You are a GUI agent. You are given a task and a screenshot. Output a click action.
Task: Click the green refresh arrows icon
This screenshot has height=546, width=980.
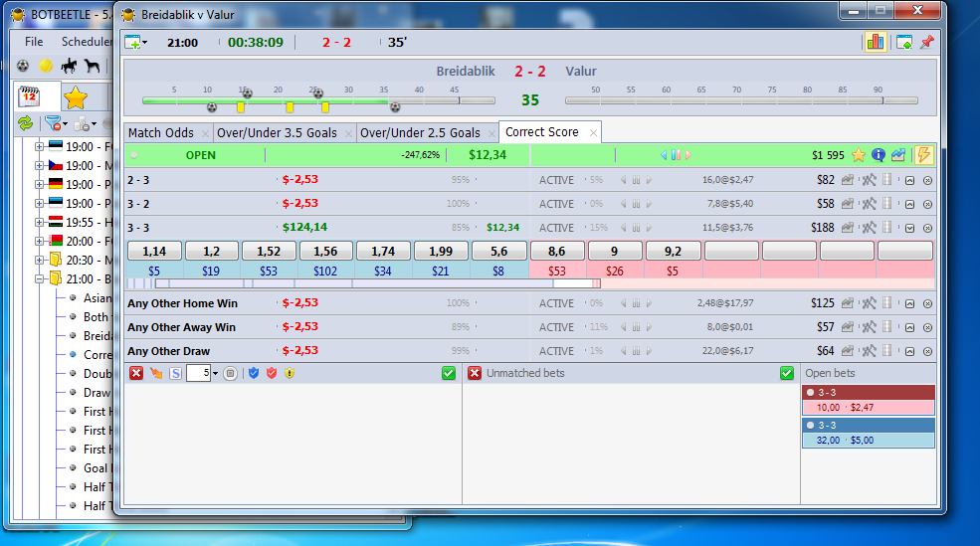coord(25,123)
